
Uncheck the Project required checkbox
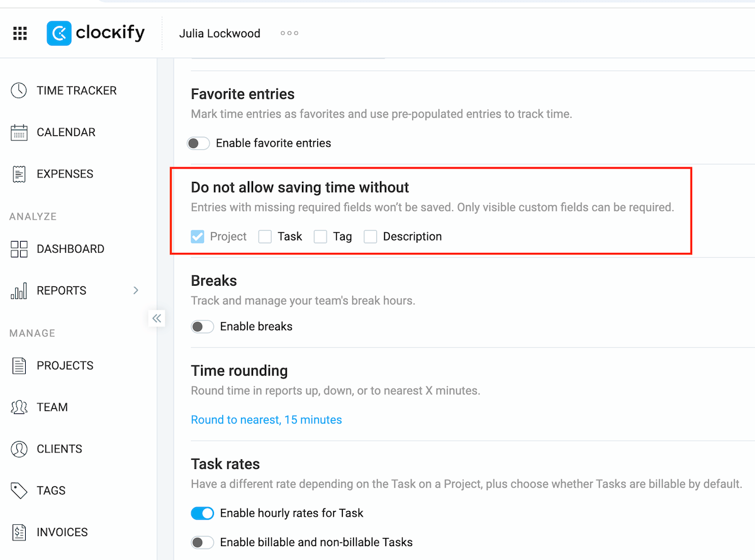click(197, 236)
